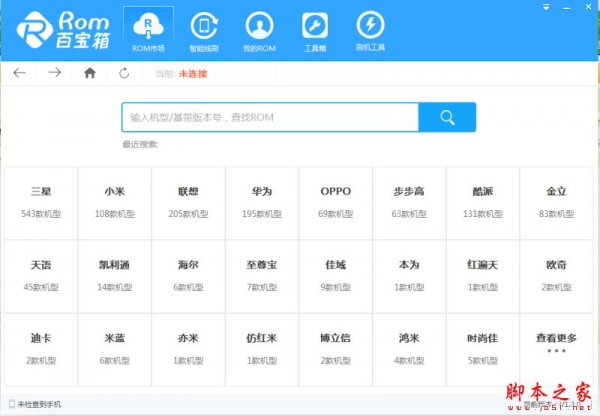600x416 pixels.
Task: Choose the 亦米 brand tile
Action: click(188, 350)
